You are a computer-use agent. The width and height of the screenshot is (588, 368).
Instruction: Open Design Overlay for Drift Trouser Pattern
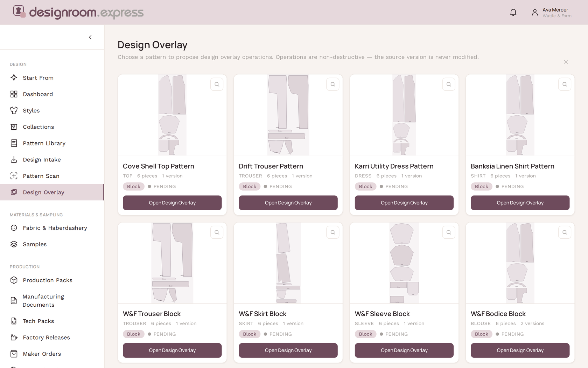(x=288, y=203)
